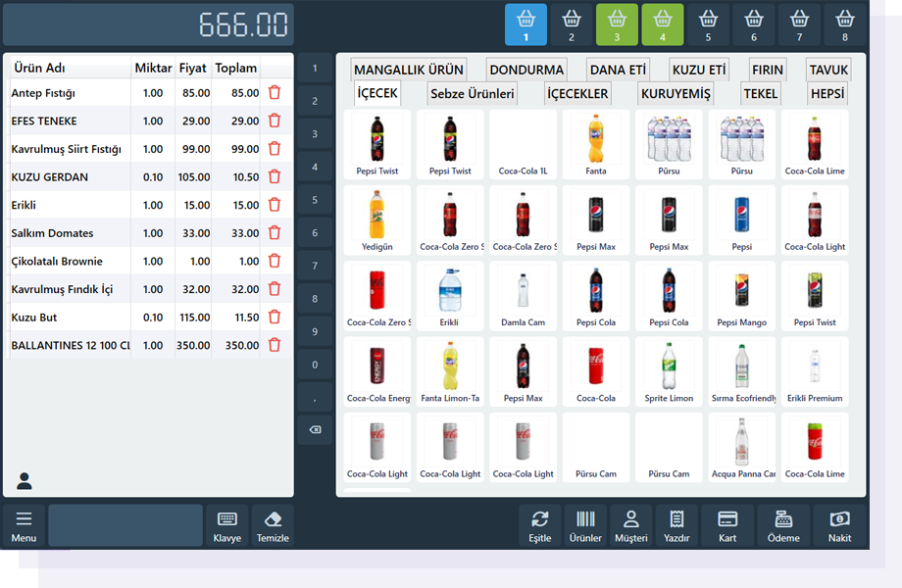Tap numpad key 1

coord(315,69)
